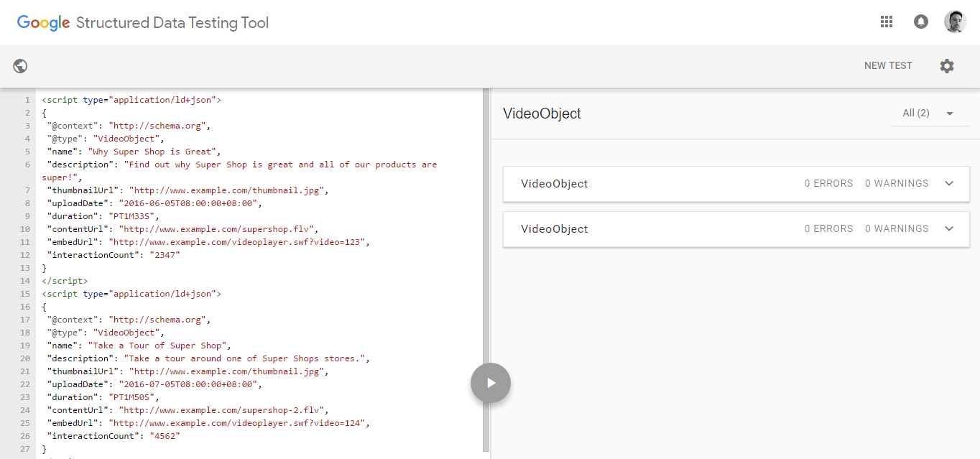980x459 pixels.
Task: Click the Structured Data Testing Tool title
Action: [x=172, y=22]
